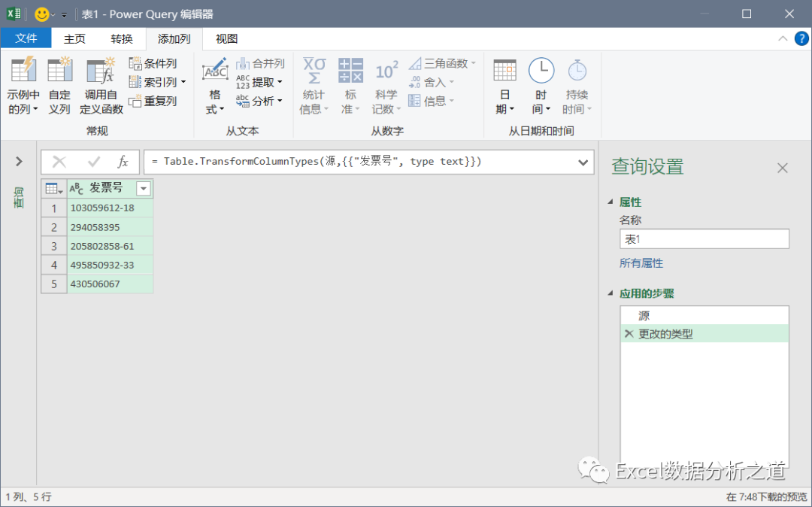Open the 所有属性 link
Screen dimensions: 812x507
pyautogui.click(x=641, y=263)
